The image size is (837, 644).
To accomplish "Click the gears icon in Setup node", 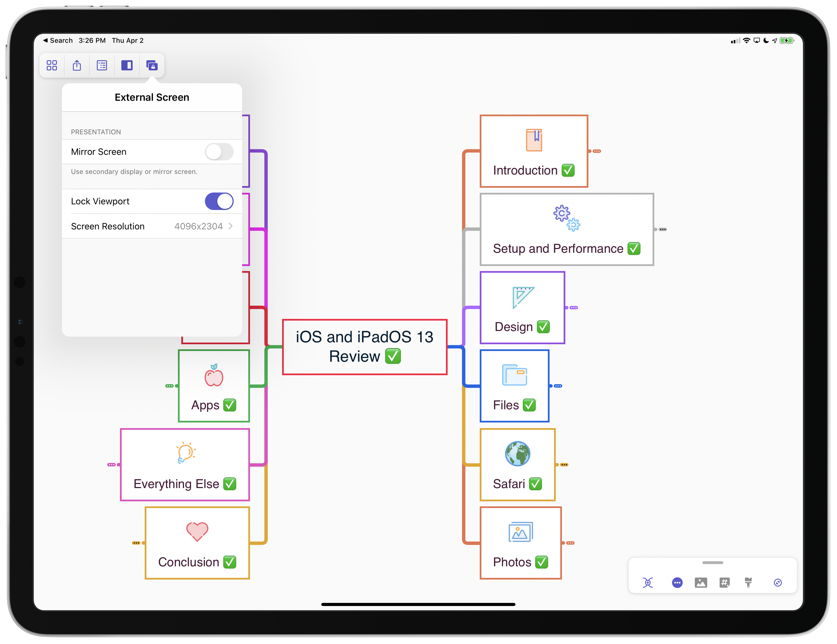I will 566,218.
